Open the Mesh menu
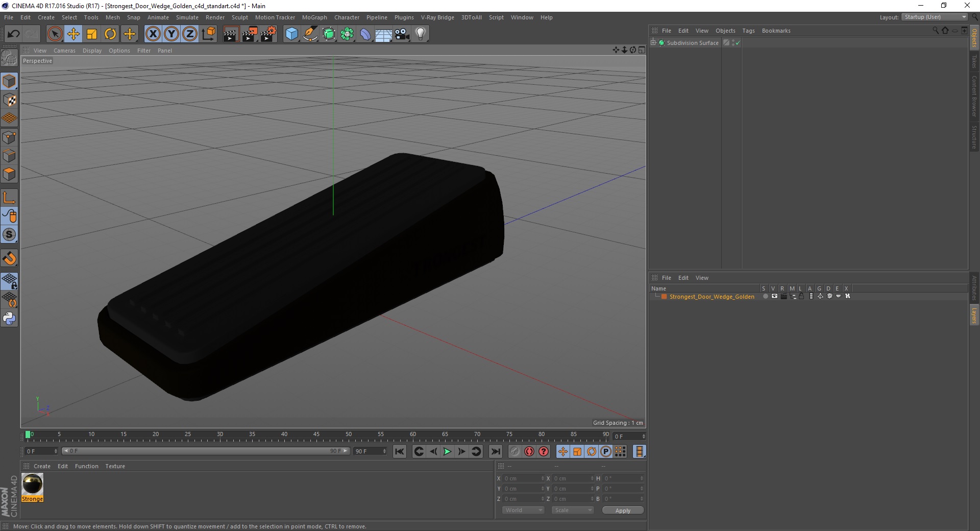980x531 pixels. tap(112, 17)
